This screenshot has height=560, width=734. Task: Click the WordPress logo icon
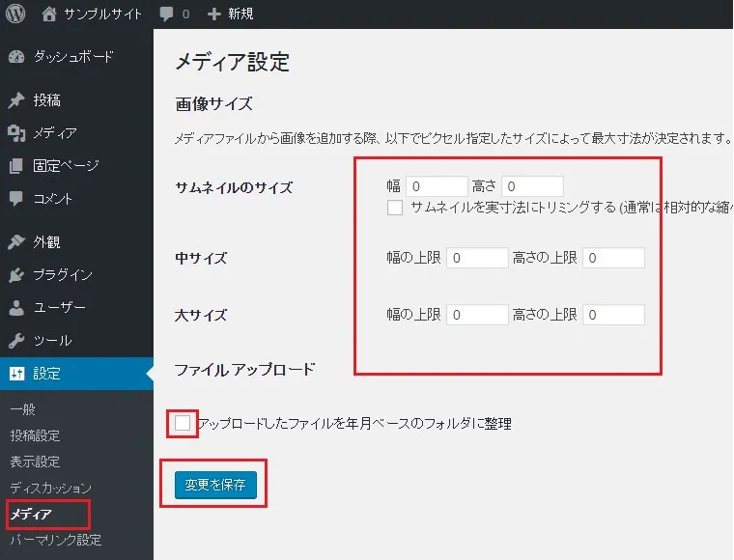[15, 14]
